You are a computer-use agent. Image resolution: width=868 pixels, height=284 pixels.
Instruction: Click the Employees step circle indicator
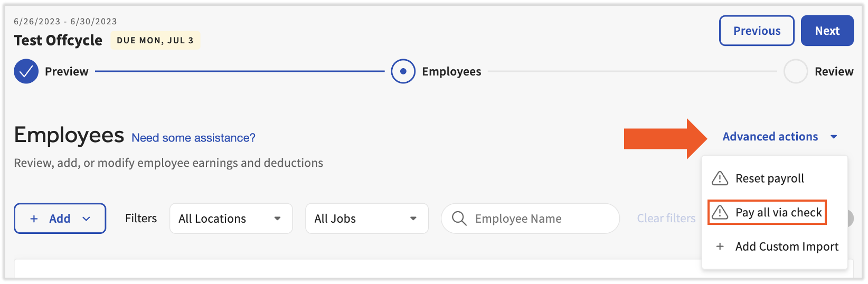pos(403,72)
